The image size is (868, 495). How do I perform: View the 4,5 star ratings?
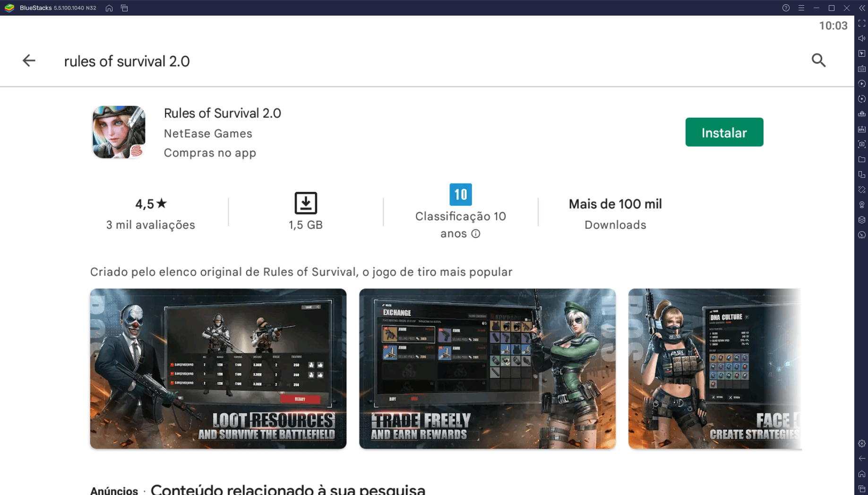pos(151,204)
